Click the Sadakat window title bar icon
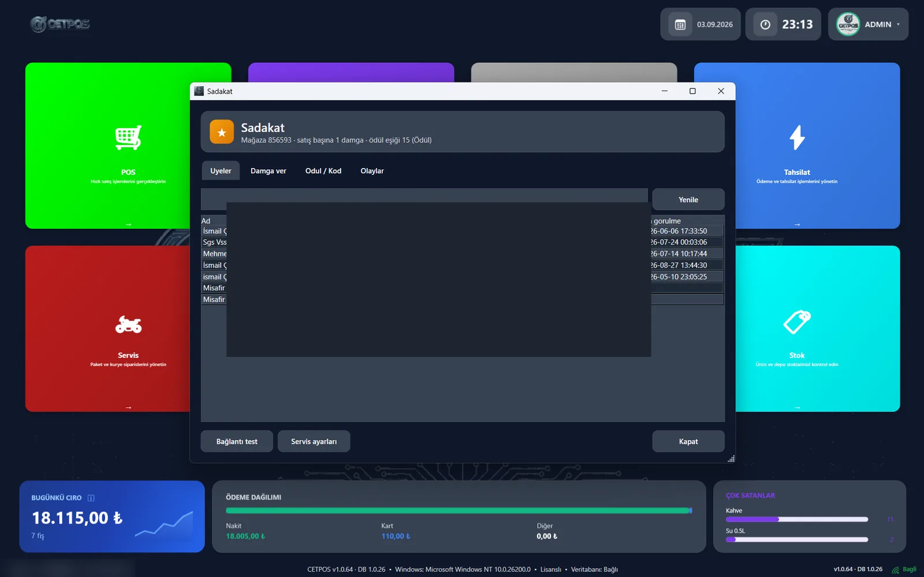Image resolution: width=924 pixels, height=577 pixels. point(199,91)
